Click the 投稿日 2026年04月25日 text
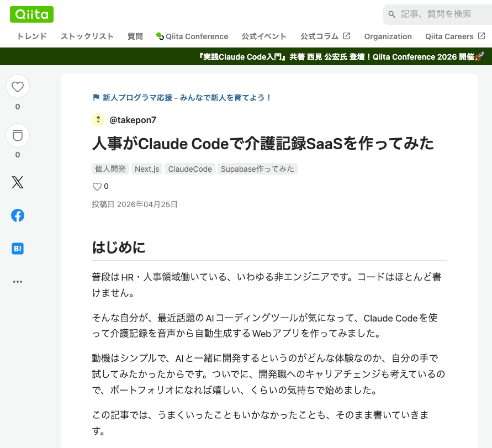 tap(135, 204)
